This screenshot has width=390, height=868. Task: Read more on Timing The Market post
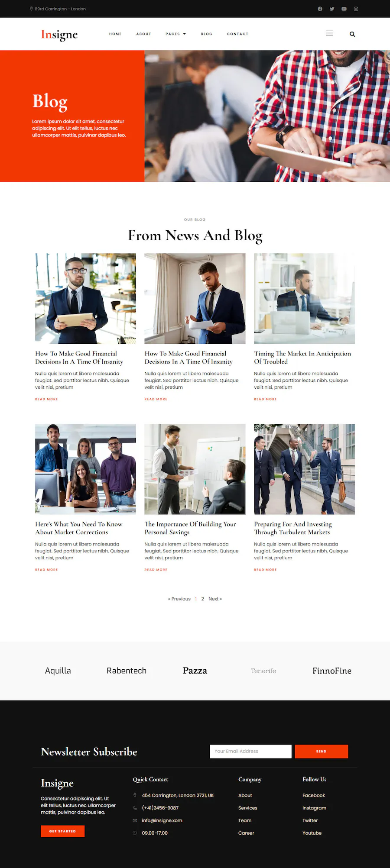(x=265, y=399)
